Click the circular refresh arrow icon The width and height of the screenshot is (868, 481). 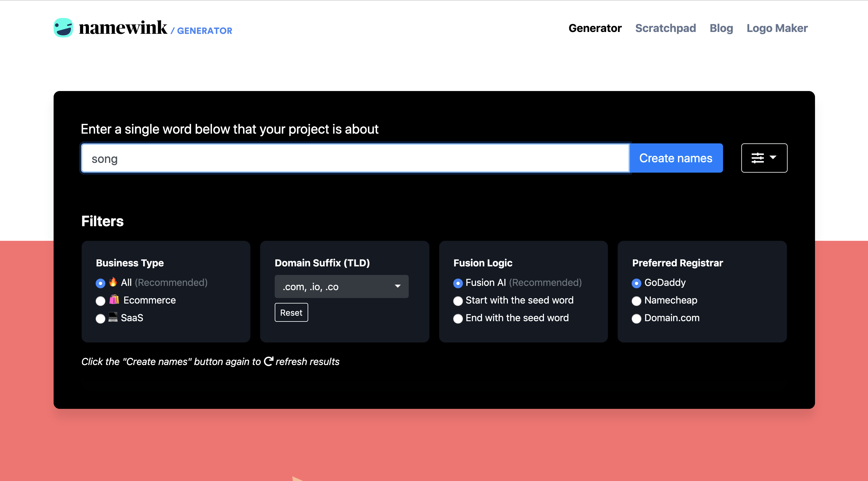click(268, 361)
